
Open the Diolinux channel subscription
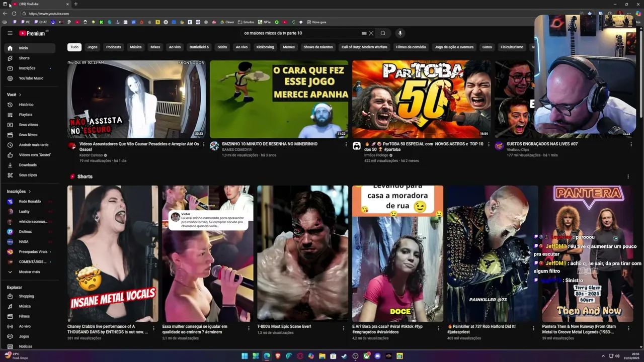click(30, 232)
